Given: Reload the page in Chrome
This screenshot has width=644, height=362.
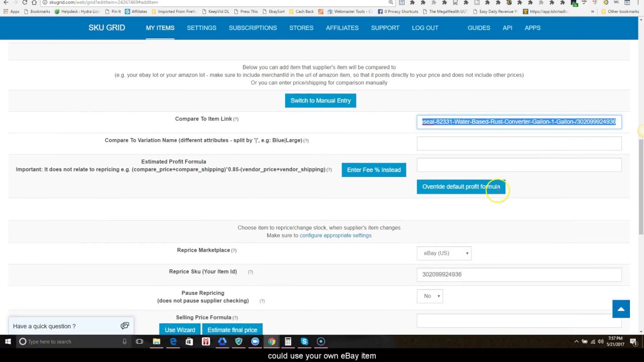Looking at the screenshot, I should coord(25,3).
